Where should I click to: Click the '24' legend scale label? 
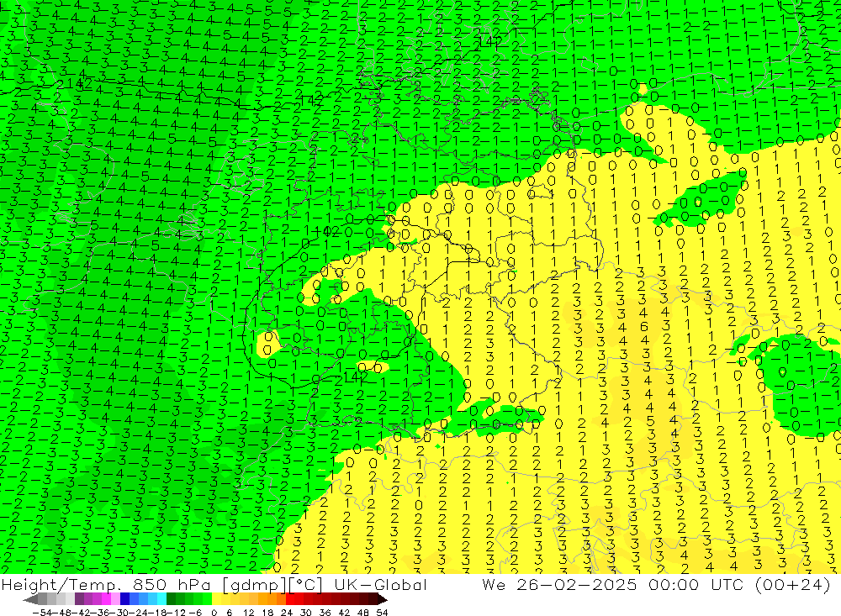click(287, 613)
